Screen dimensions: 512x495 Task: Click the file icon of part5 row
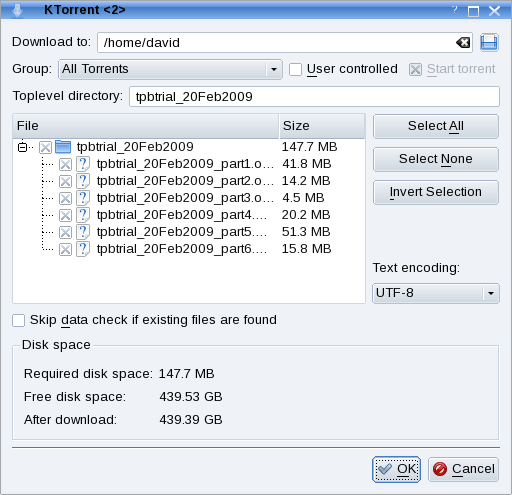(x=83, y=232)
